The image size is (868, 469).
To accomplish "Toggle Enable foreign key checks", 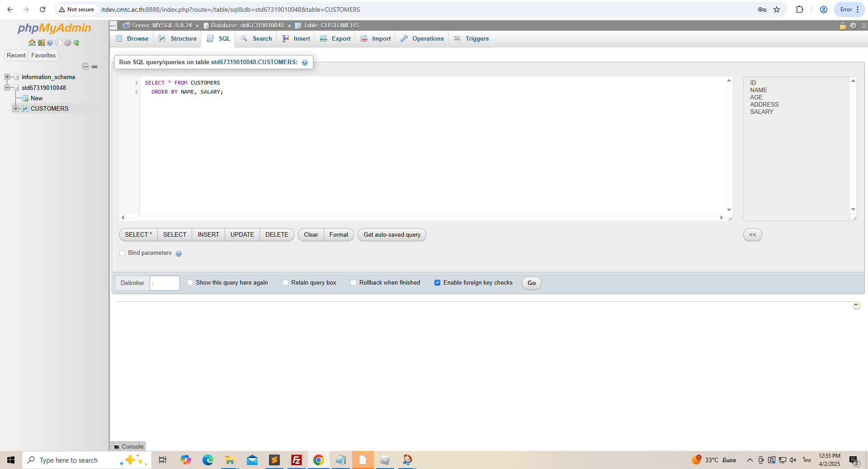I will [x=438, y=283].
